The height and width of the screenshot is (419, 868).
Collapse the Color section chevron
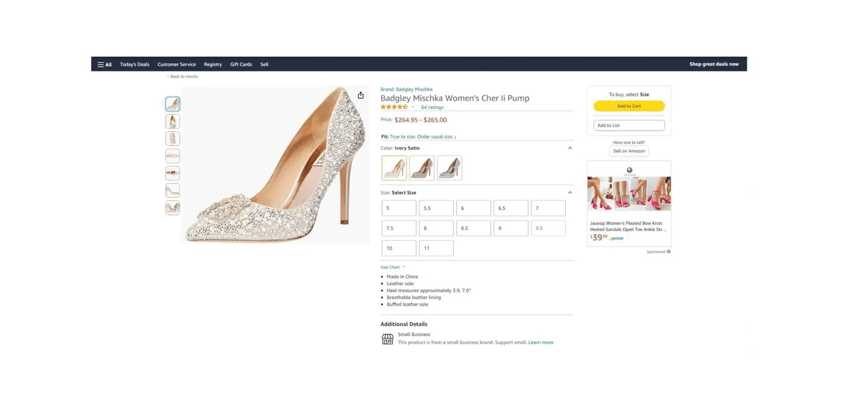tap(570, 148)
